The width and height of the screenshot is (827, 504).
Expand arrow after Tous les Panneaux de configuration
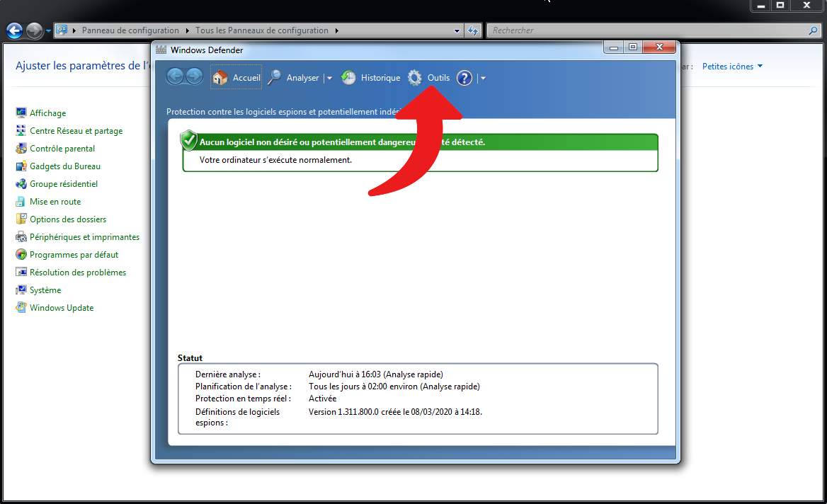point(336,30)
